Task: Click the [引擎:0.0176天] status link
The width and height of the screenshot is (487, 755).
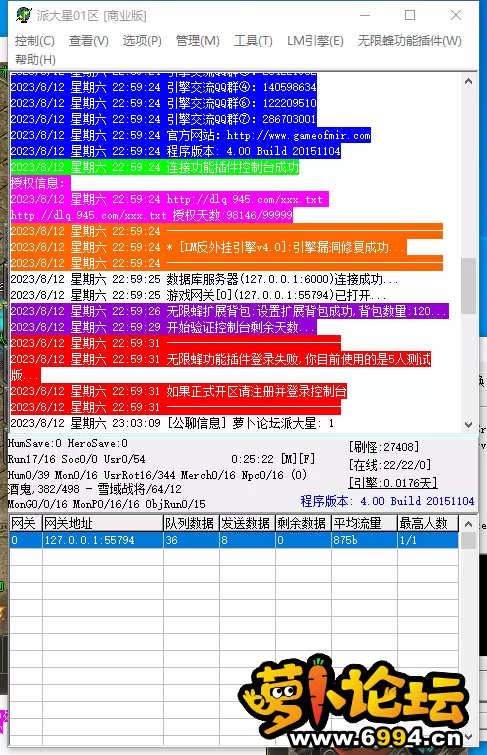Action: click(393, 482)
